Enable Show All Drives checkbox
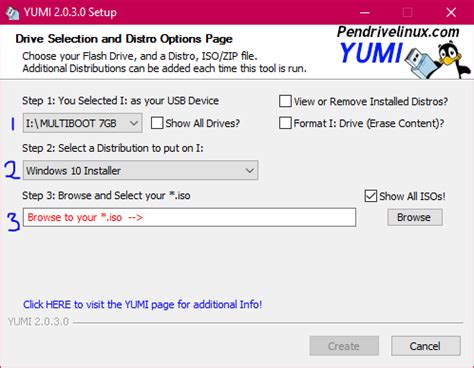This screenshot has height=368, width=474. 157,123
